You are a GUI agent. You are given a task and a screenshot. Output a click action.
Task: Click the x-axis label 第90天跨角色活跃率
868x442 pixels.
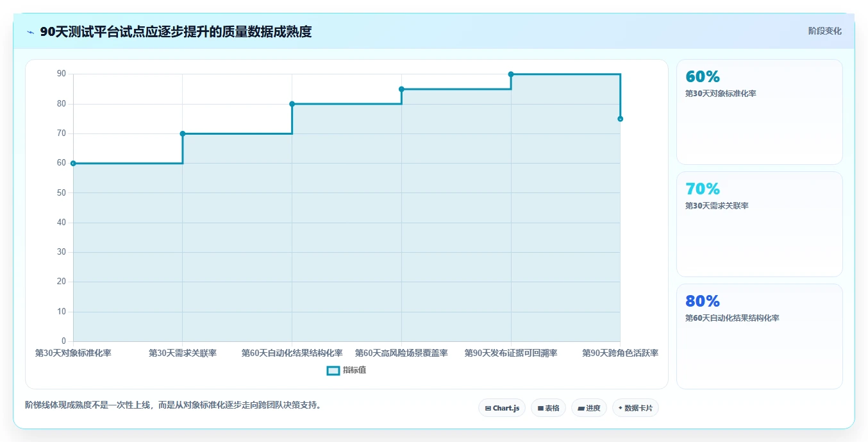(x=620, y=353)
